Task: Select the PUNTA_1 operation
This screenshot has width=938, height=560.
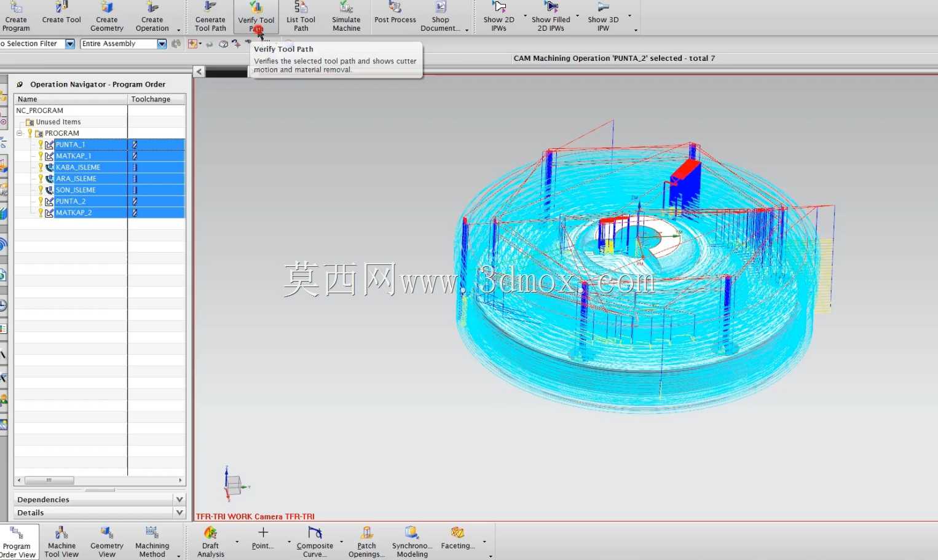Action: (x=70, y=144)
